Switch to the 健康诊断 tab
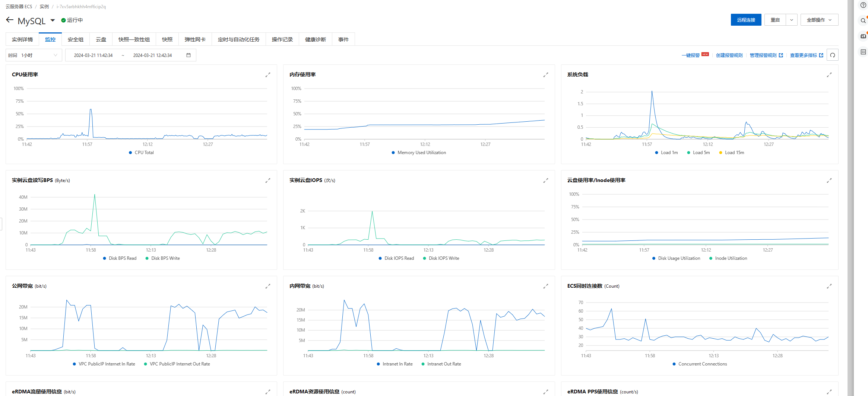This screenshot has height=396, width=868. click(316, 39)
